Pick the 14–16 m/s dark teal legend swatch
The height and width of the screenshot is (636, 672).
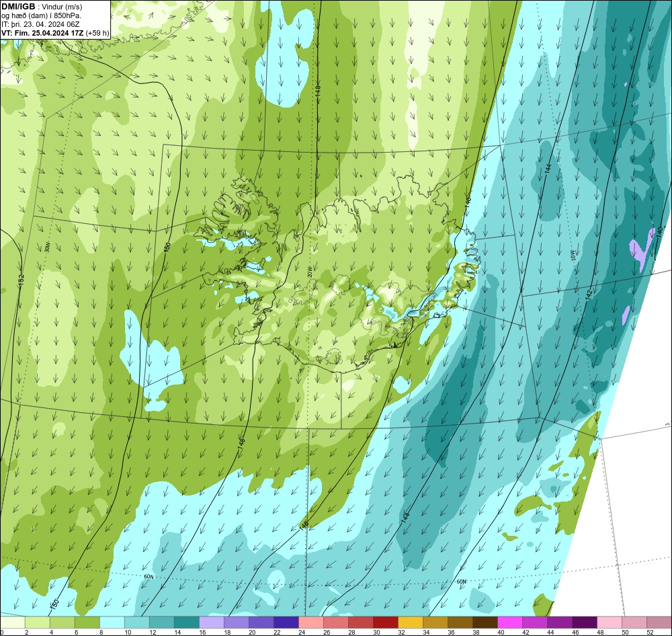coord(187,623)
